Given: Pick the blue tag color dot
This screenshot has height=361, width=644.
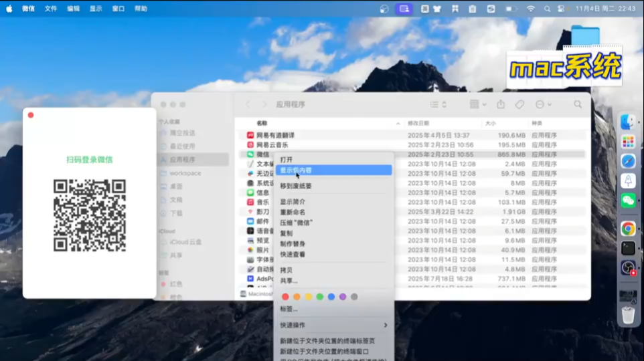Looking at the screenshot, I should [x=331, y=297].
